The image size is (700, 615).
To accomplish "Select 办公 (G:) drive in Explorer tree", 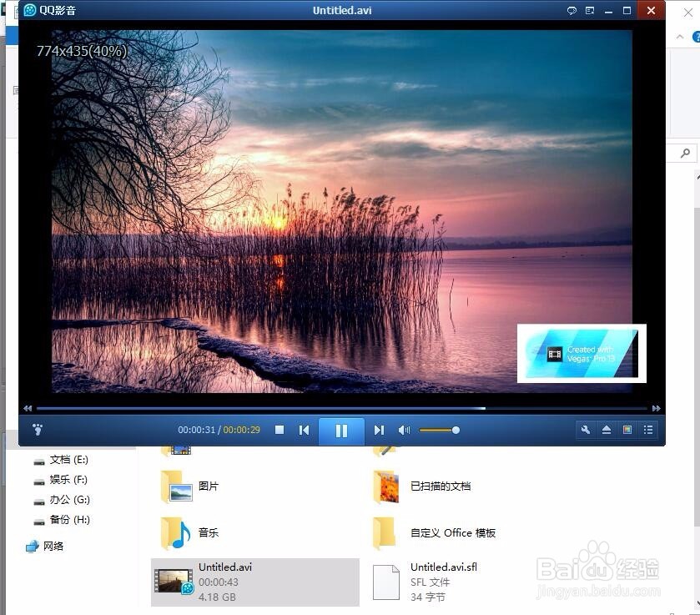I will point(62,499).
